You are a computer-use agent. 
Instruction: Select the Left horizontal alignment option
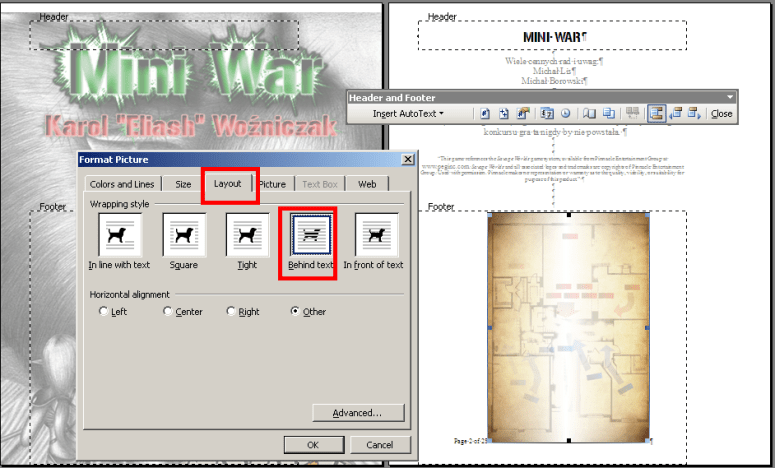[x=104, y=312]
